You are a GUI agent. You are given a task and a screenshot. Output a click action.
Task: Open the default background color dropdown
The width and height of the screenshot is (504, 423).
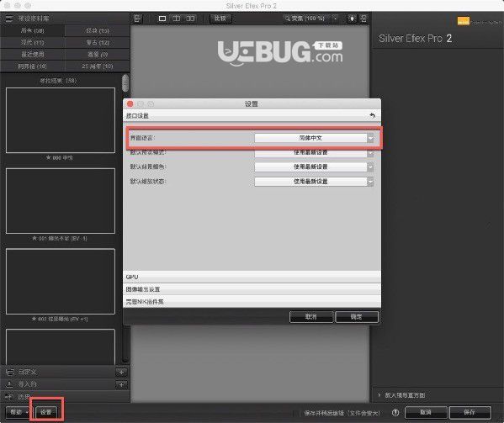pos(314,167)
